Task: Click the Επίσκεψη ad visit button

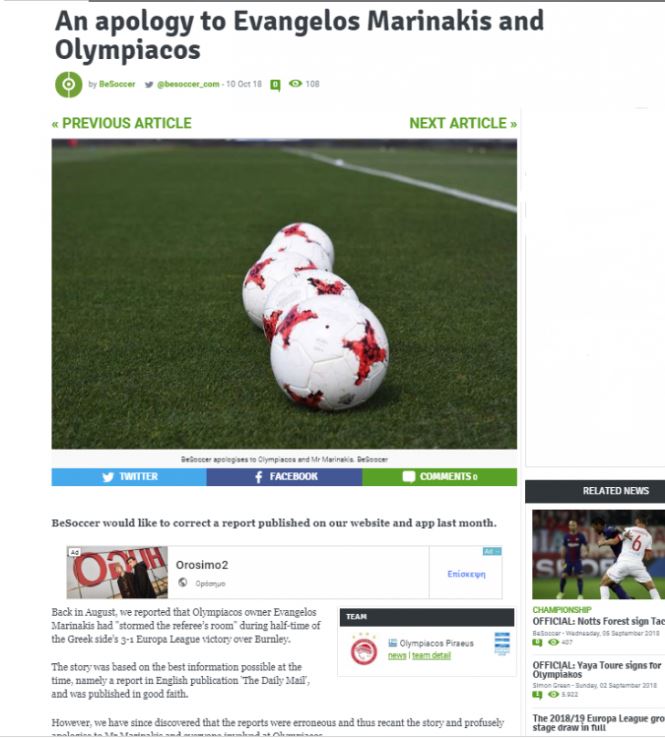Action: coord(466,574)
